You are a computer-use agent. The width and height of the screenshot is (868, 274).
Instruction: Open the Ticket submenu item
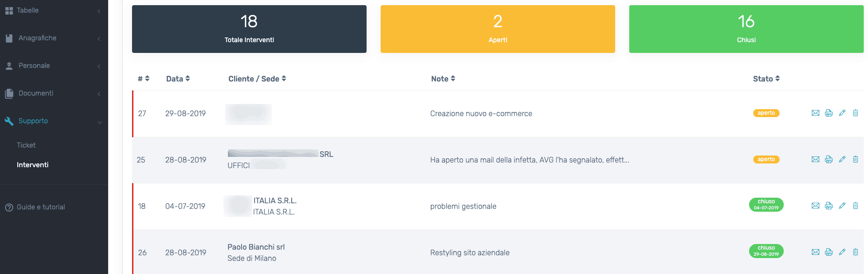click(26, 145)
